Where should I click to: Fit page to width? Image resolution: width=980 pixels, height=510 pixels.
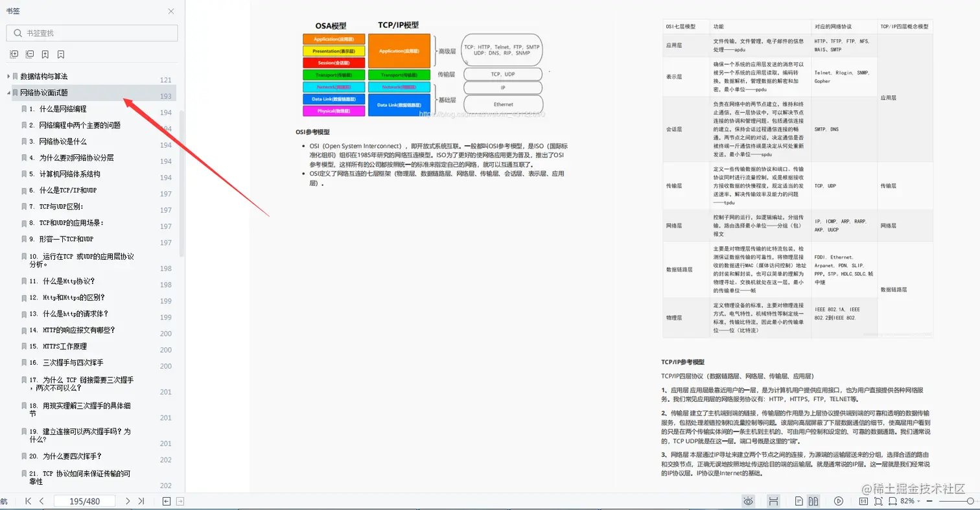[x=893, y=501]
